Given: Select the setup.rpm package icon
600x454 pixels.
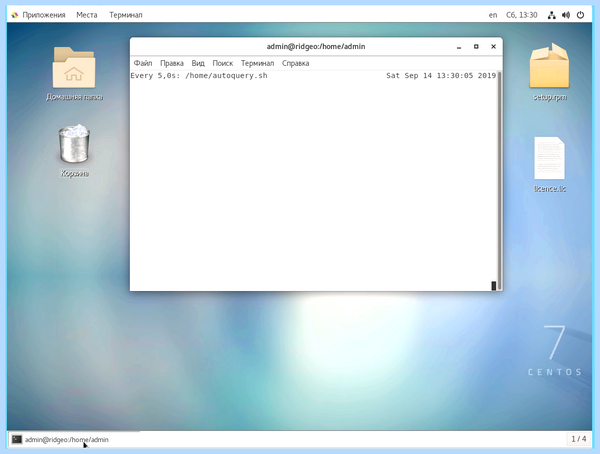Looking at the screenshot, I should (549, 66).
